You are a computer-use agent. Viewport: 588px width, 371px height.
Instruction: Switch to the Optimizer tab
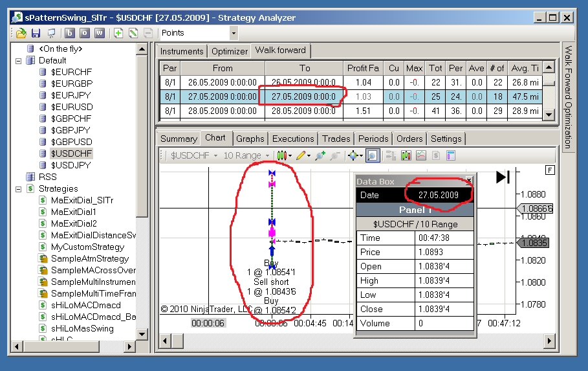230,51
